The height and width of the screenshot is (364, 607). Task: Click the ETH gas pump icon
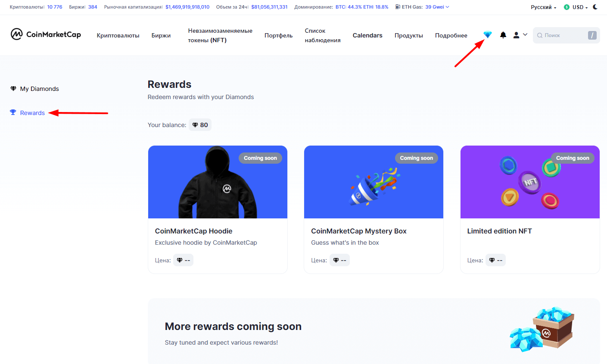coord(398,7)
